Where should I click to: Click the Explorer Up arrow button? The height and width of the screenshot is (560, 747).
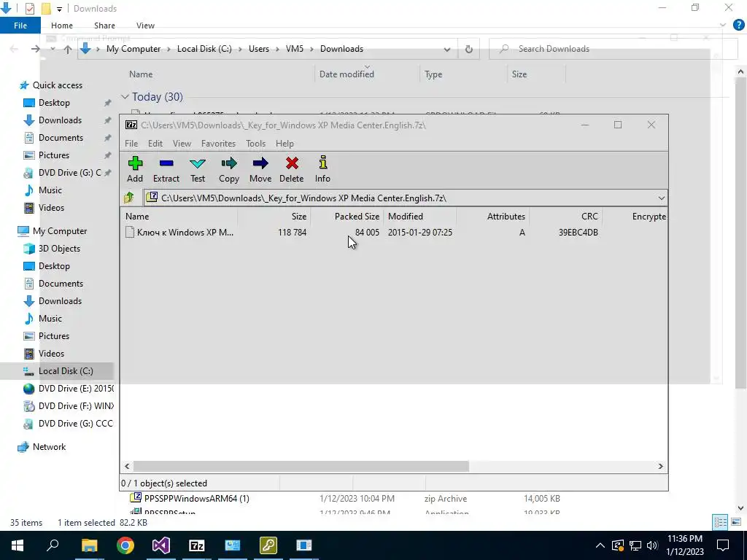point(68,49)
